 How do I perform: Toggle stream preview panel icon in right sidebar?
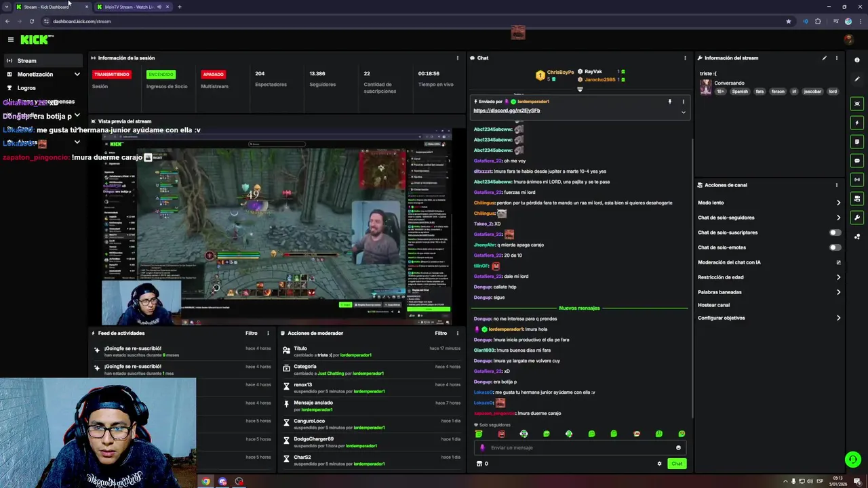857,104
